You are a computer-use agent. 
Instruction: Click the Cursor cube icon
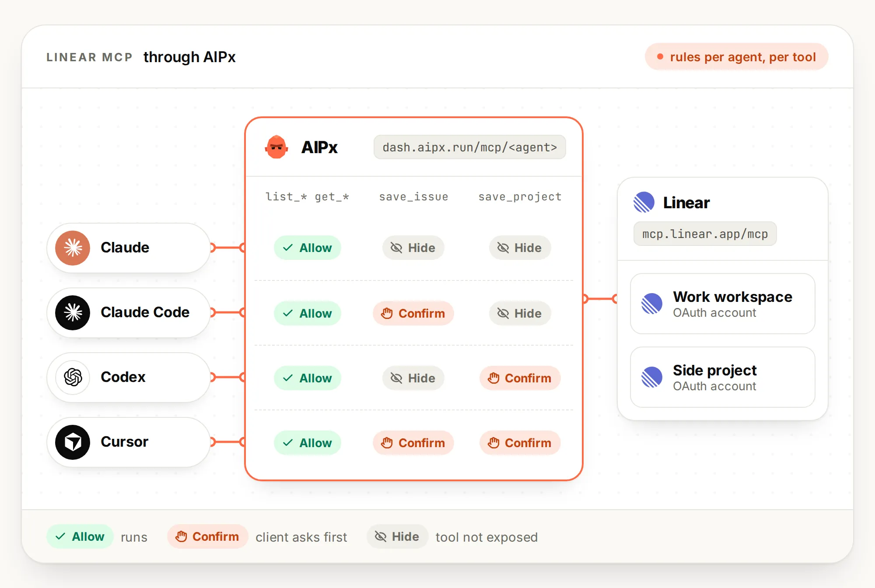(73, 442)
